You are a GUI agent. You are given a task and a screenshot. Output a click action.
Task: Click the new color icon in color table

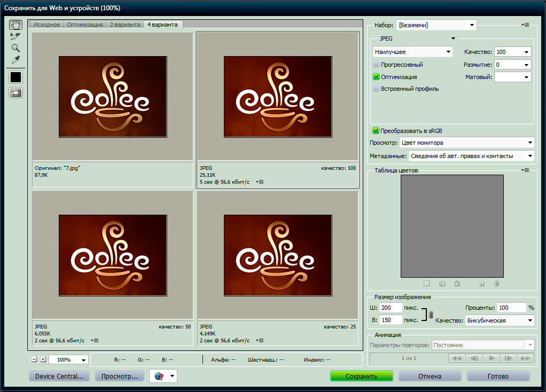pos(481,284)
